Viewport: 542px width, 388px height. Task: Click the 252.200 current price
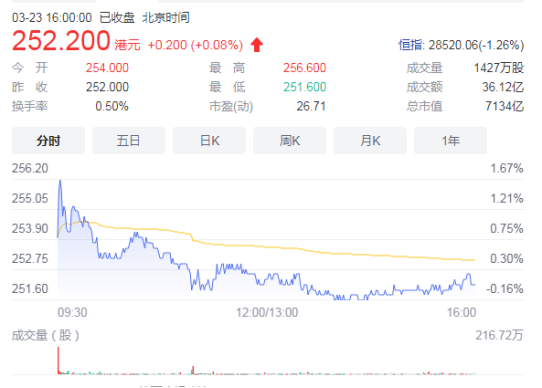pos(61,41)
